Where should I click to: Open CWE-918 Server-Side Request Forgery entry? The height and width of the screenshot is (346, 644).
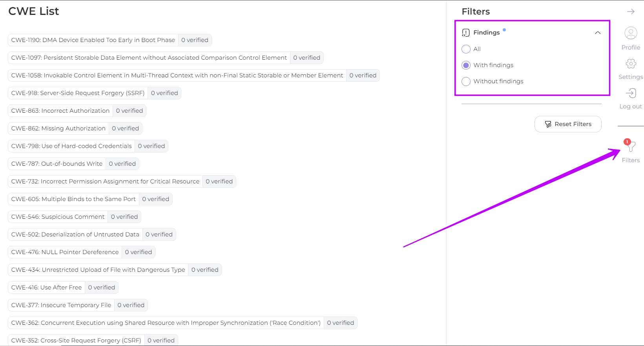(78, 93)
